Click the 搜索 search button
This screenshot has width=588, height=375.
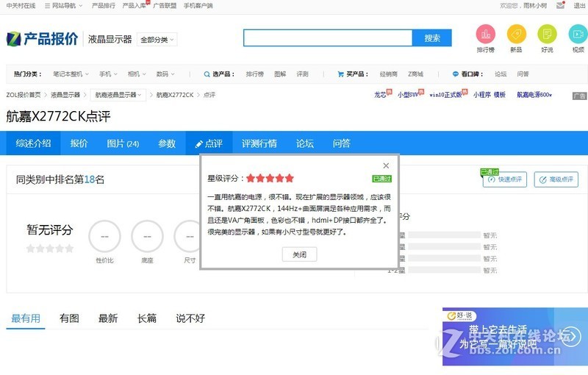[x=432, y=38]
